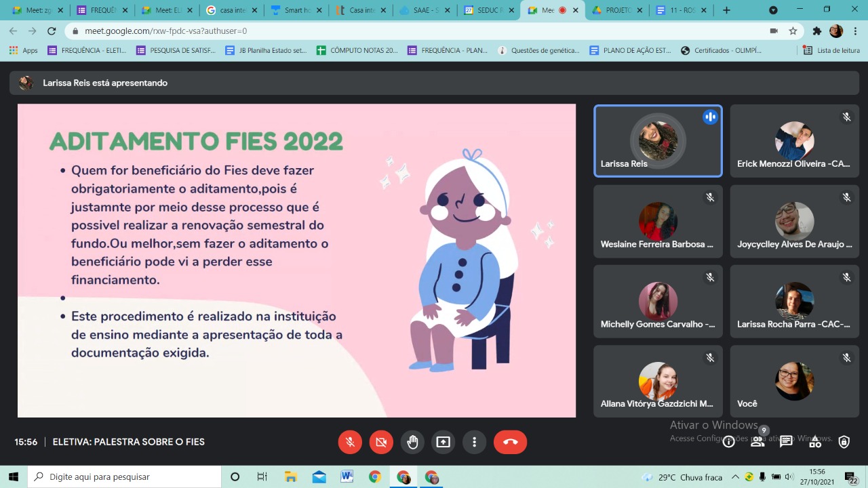This screenshot has width=868, height=488.
Task: Switch to Smart ho tab
Action: coord(294,10)
